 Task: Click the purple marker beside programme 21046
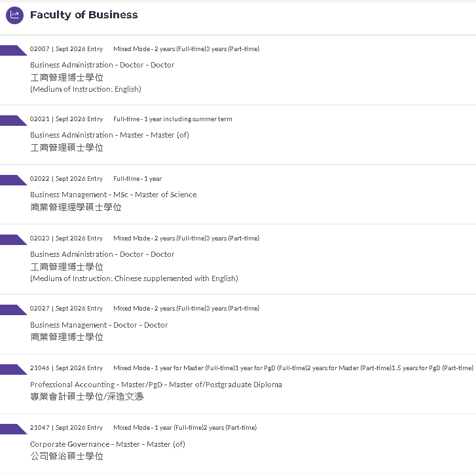click(x=13, y=370)
